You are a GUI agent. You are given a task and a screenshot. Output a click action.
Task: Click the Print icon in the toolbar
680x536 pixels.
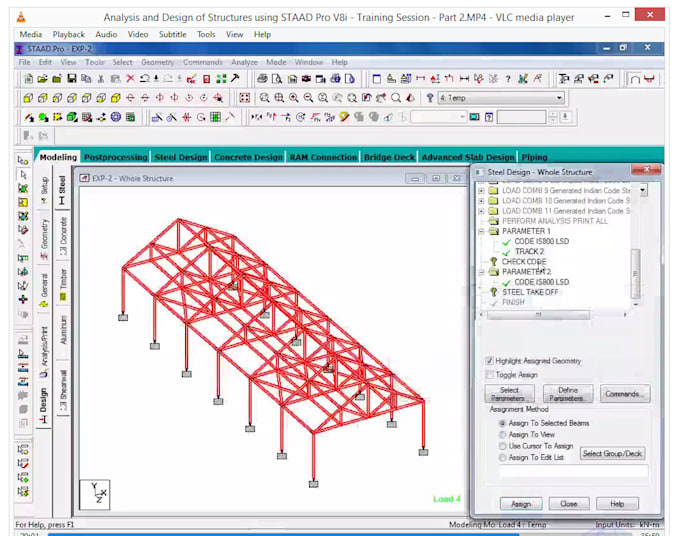point(262,79)
